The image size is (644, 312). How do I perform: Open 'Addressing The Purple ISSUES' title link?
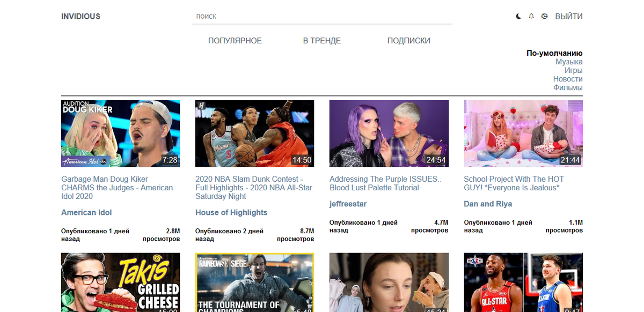[x=385, y=183]
